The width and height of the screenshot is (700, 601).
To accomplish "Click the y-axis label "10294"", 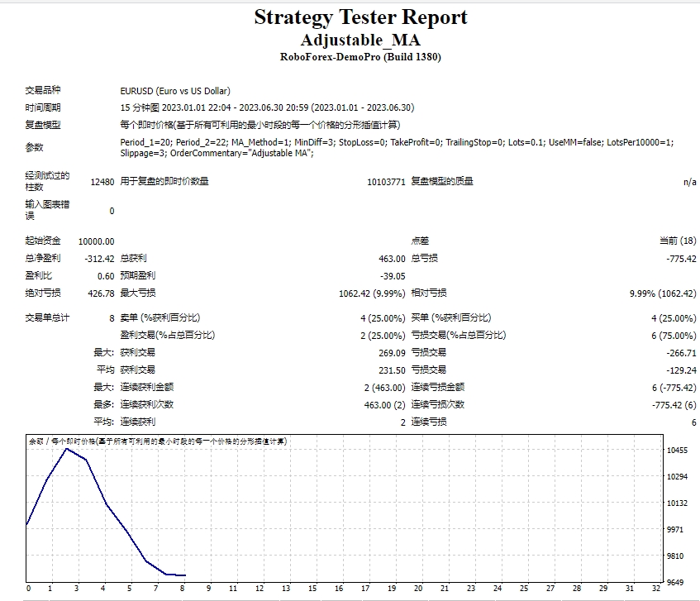I will [677, 477].
